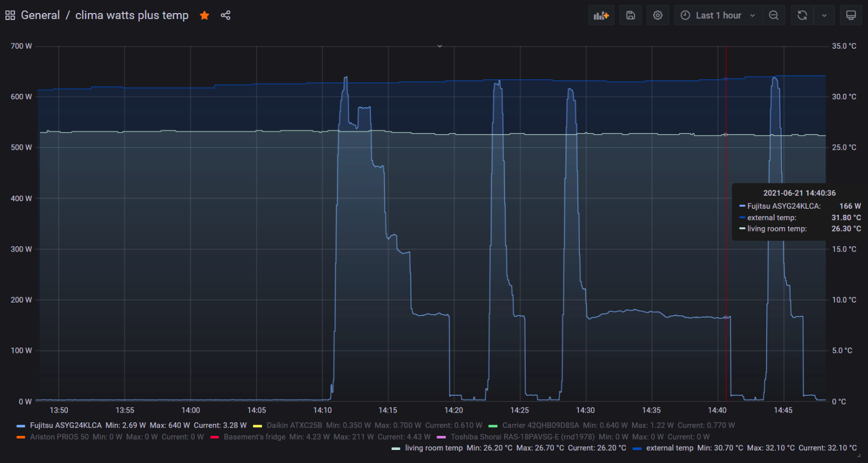Share the dashboard via share icon
The image size is (868, 463).
[226, 15]
